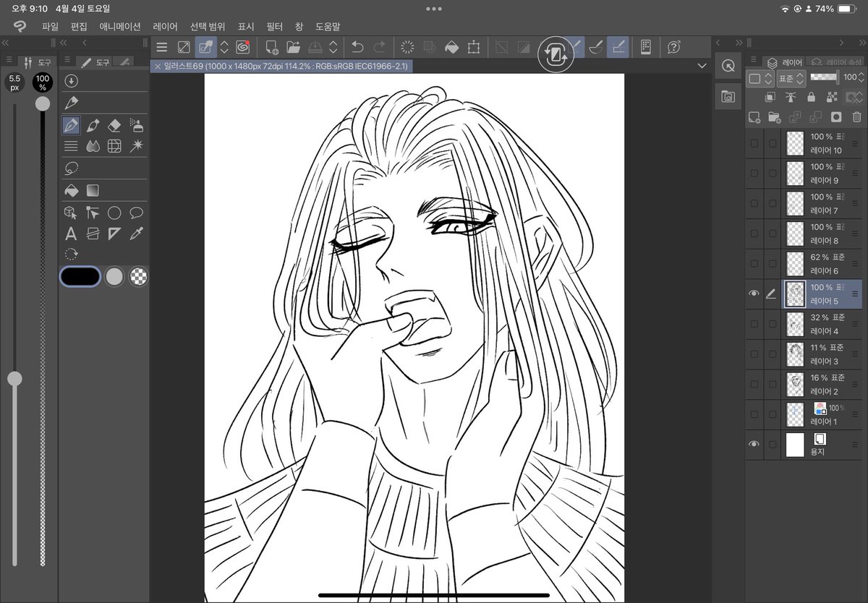The image size is (868, 603).
Task: Create a new layer folder
Action: (x=774, y=116)
